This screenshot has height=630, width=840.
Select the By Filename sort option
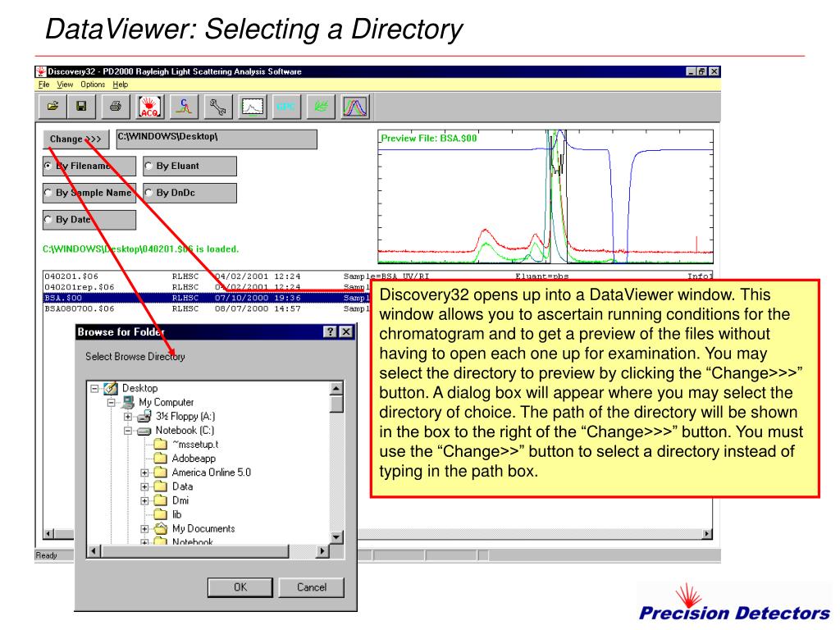[89, 166]
